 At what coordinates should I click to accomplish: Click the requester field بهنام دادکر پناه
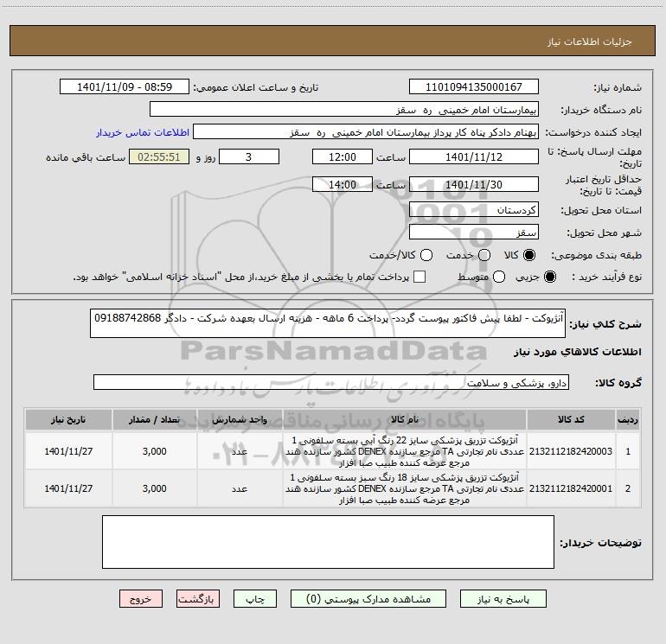coord(366,131)
